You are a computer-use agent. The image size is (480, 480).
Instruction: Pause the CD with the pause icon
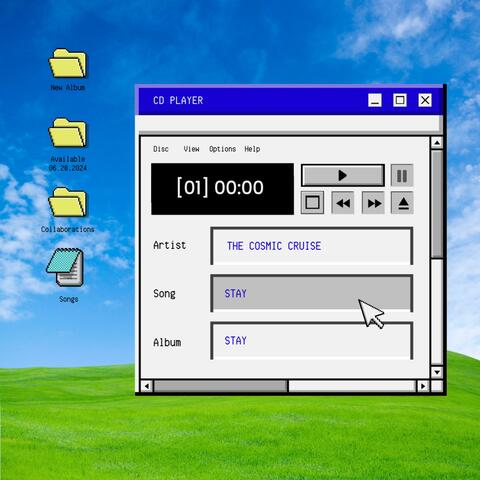[x=402, y=175]
